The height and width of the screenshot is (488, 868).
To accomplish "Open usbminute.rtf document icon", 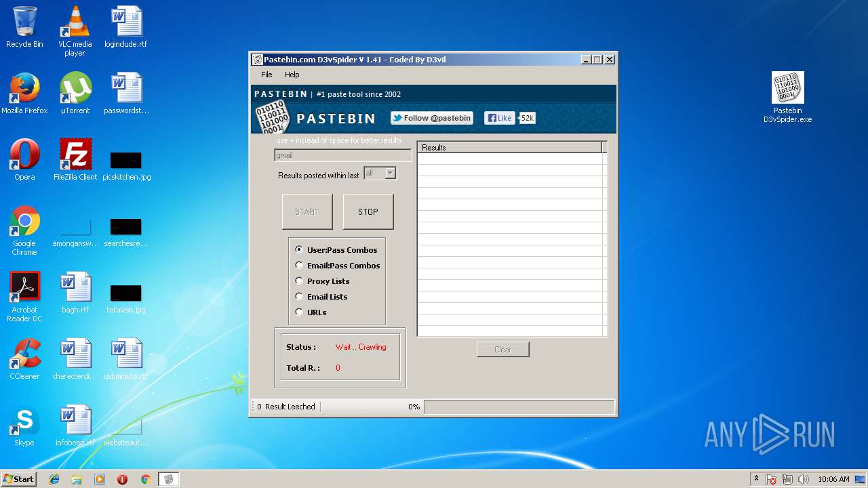I will [x=126, y=359].
